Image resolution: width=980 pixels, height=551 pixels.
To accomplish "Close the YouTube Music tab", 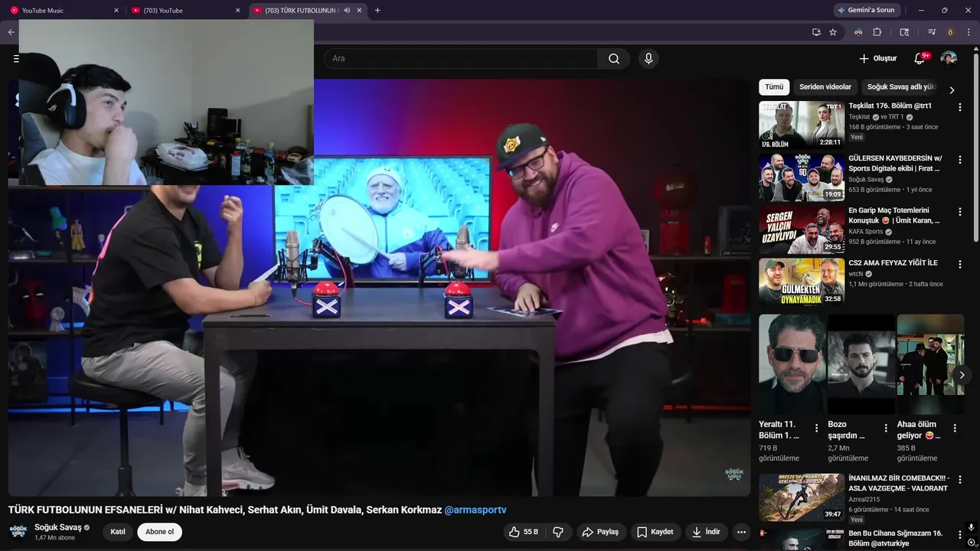I will click(x=116, y=11).
